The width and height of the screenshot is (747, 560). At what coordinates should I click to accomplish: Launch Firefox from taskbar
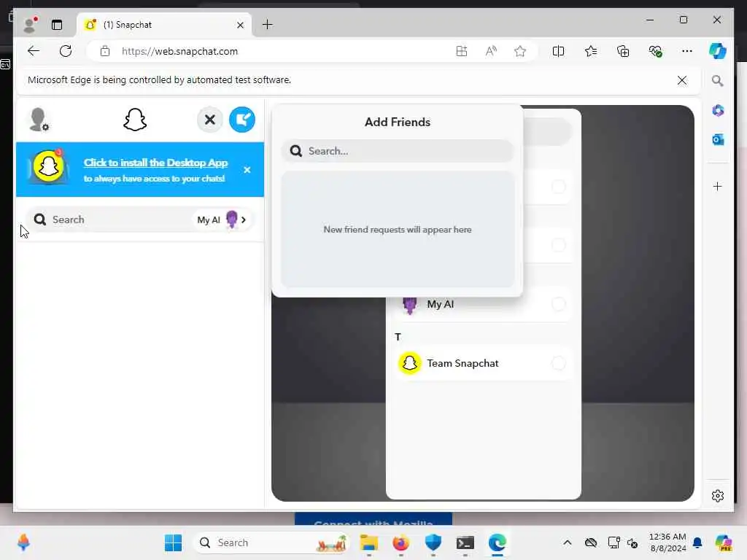[400, 542]
